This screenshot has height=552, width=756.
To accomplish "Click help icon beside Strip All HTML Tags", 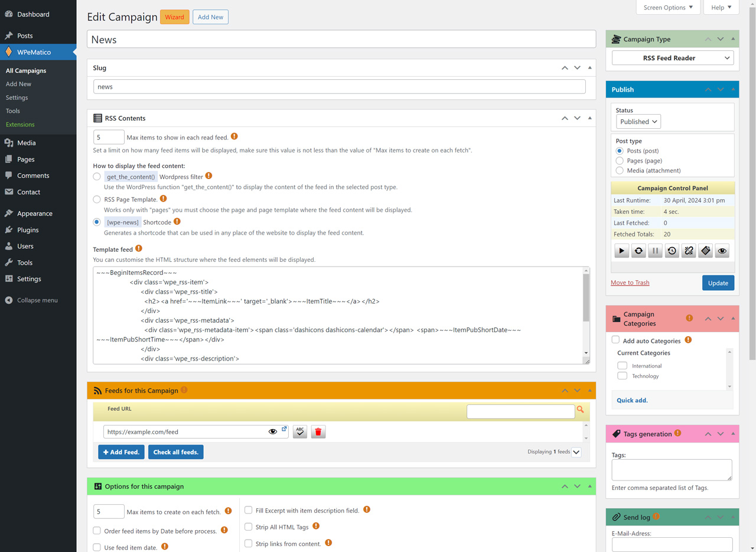I will [316, 526].
